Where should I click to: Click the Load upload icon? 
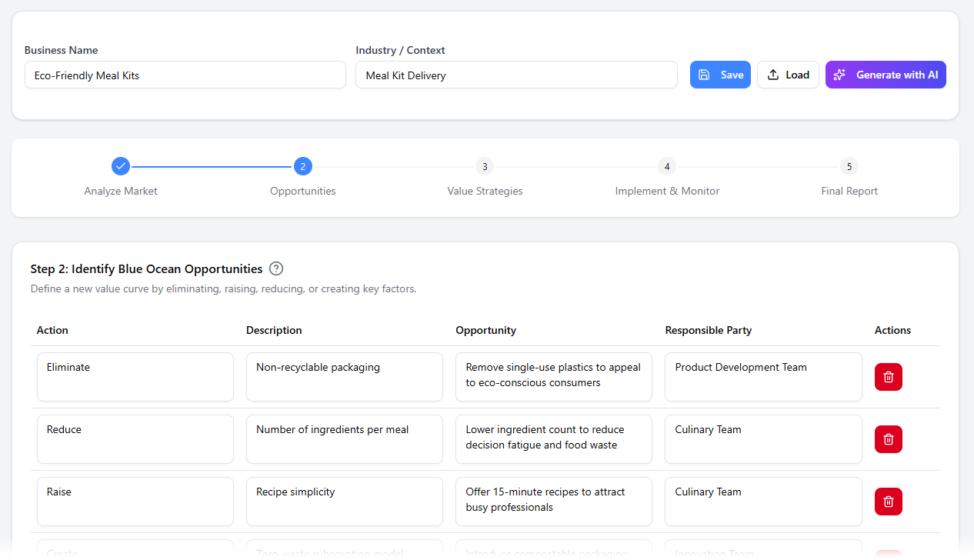tap(773, 74)
